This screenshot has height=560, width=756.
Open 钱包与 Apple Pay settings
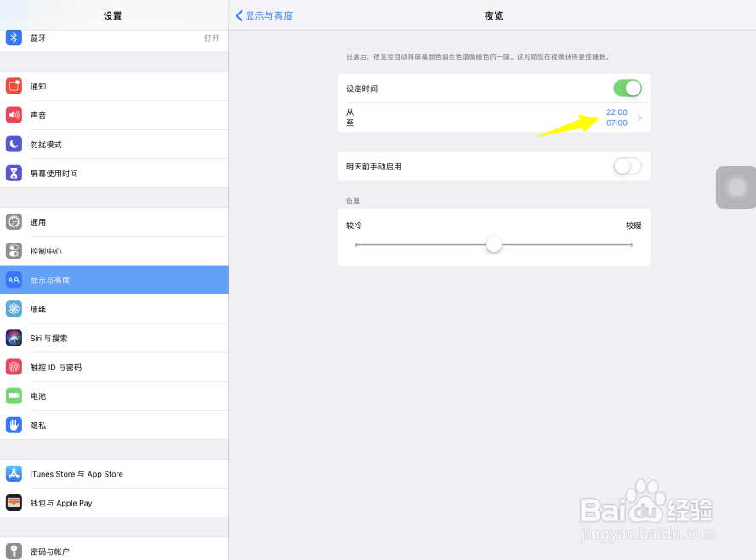click(114, 503)
